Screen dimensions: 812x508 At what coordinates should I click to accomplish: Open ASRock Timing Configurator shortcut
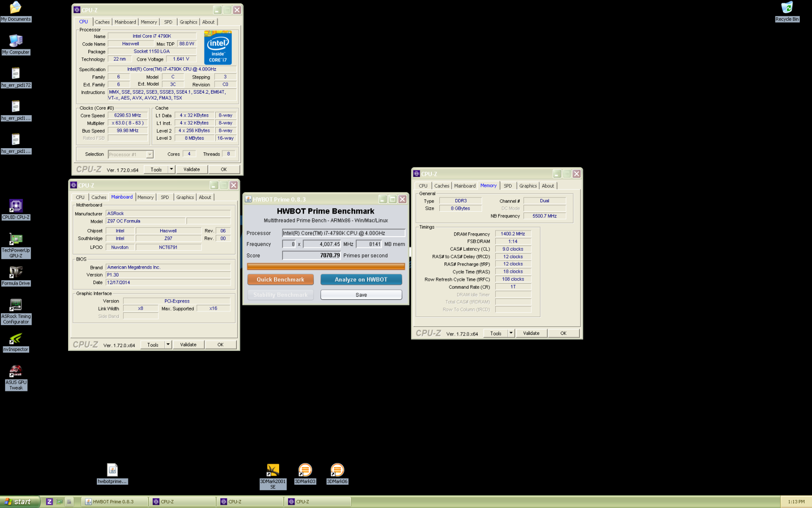click(x=16, y=311)
